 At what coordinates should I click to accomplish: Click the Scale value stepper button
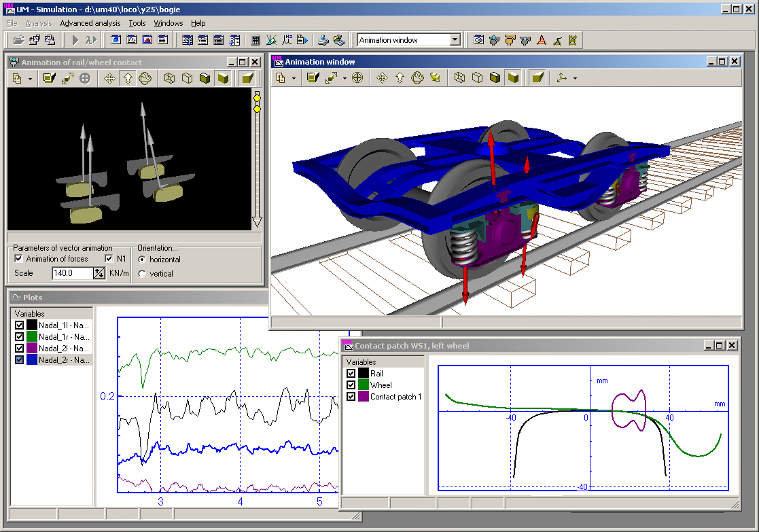99,273
